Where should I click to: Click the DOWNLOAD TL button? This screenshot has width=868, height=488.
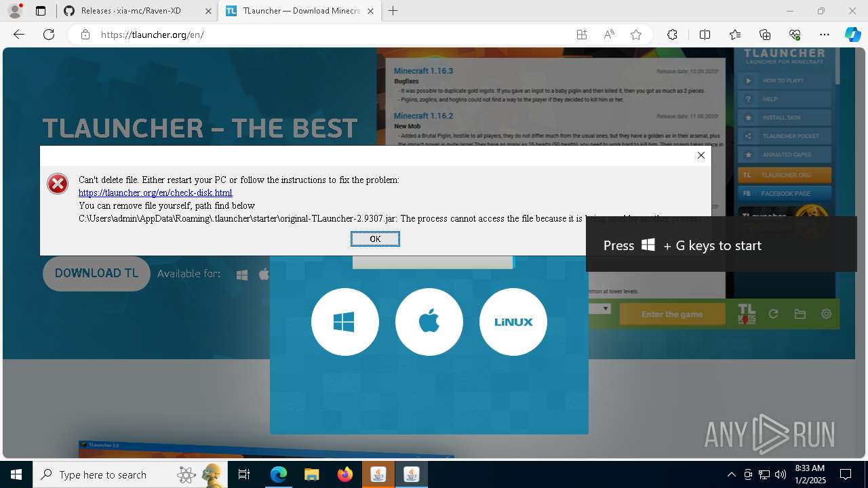click(96, 273)
